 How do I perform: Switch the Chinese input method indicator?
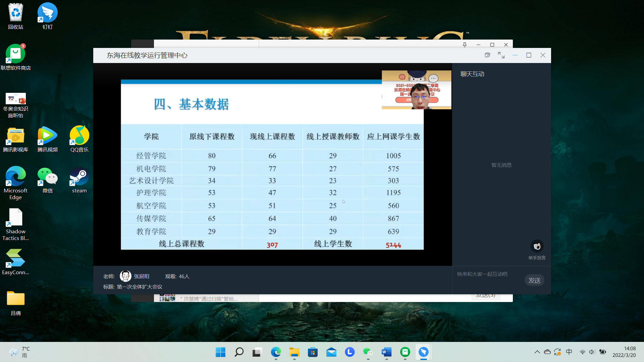[569, 352]
